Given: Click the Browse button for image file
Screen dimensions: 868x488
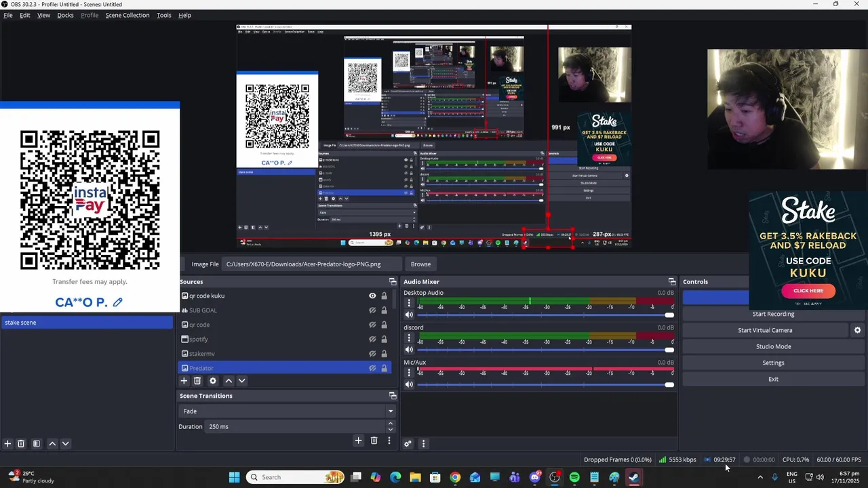Looking at the screenshot, I should (x=420, y=264).
